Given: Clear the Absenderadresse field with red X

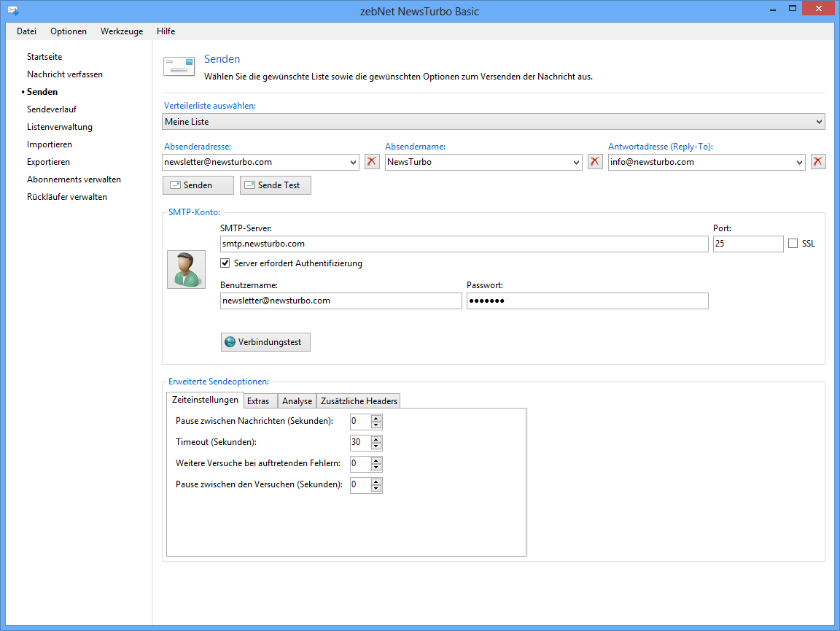Looking at the screenshot, I should click(x=372, y=162).
